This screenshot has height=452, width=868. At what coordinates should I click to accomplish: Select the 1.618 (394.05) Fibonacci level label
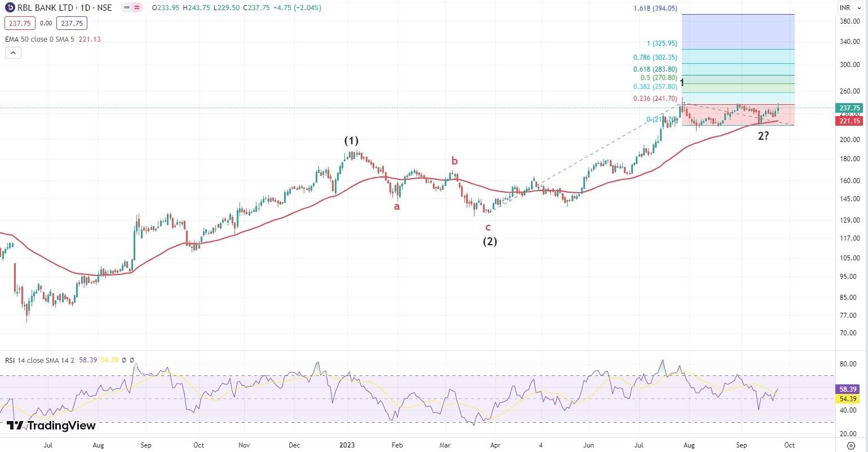(x=655, y=9)
